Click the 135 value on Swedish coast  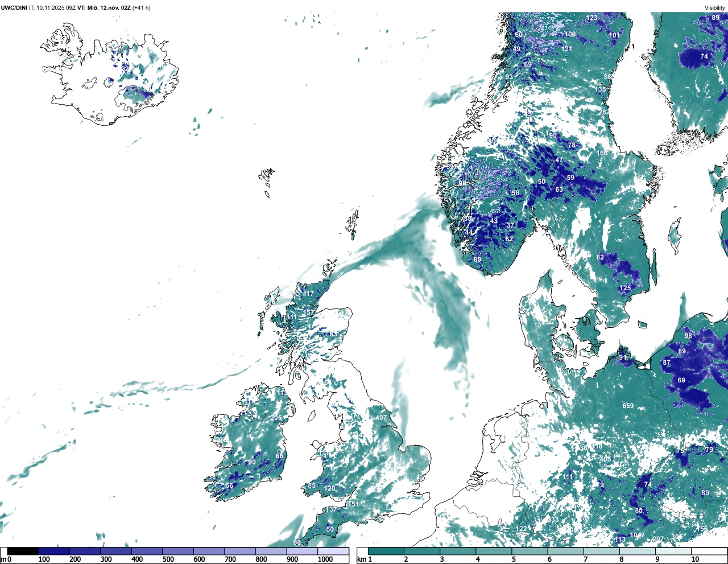coord(601,90)
